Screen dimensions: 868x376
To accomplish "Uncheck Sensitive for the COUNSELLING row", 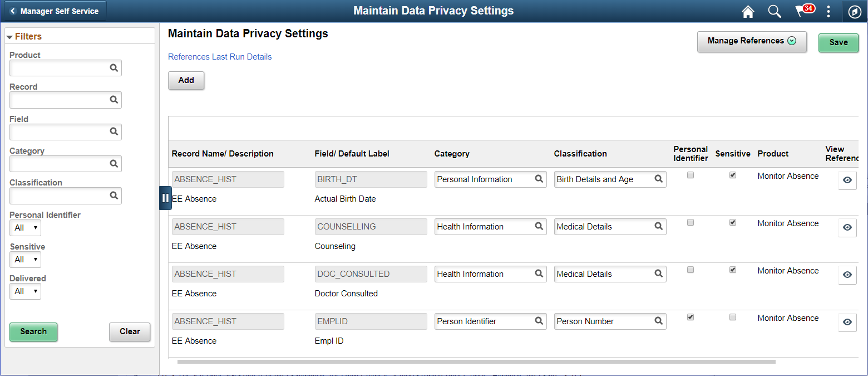I will pyautogui.click(x=732, y=222).
